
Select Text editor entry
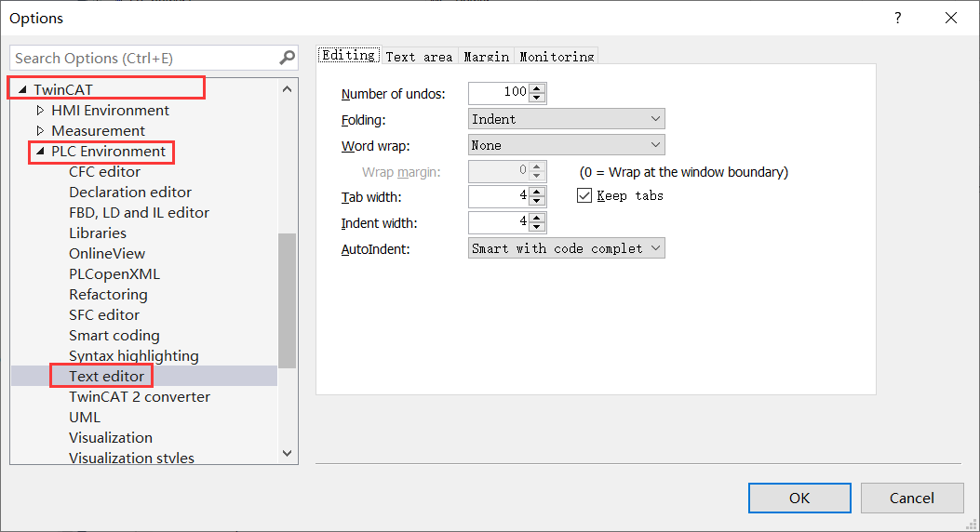pos(106,377)
